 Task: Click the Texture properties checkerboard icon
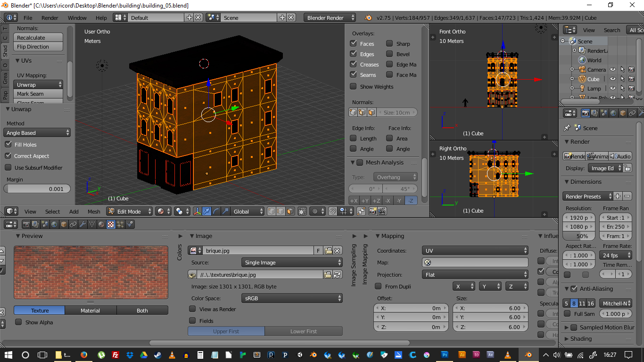tap(111, 225)
